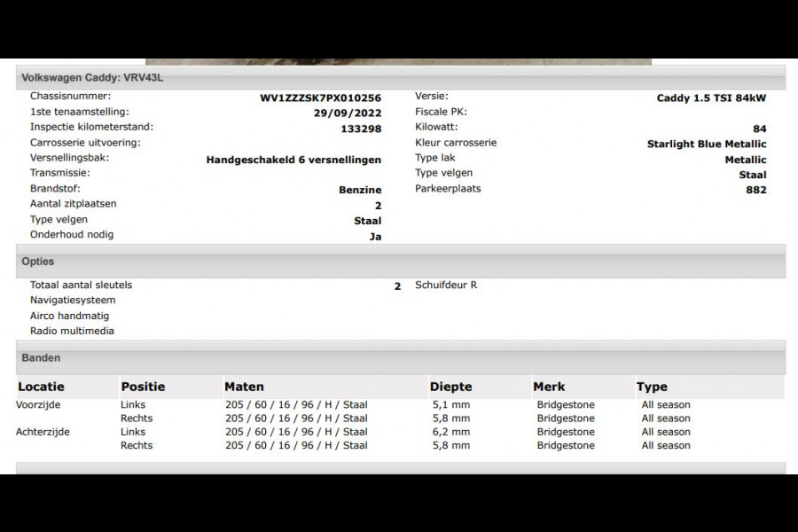Image resolution: width=798 pixels, height=532 pixels.
Task: Select the odometer value 133298
Action: tap(362, 129)
